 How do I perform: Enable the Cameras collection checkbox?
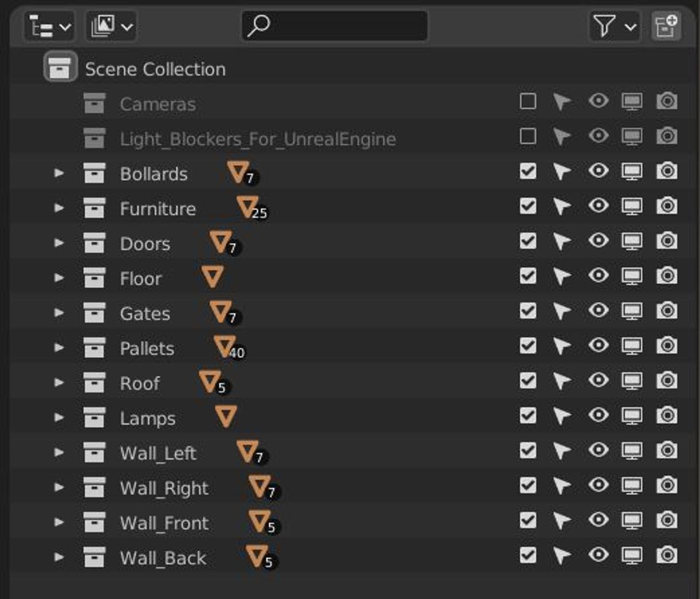(527, 101)
